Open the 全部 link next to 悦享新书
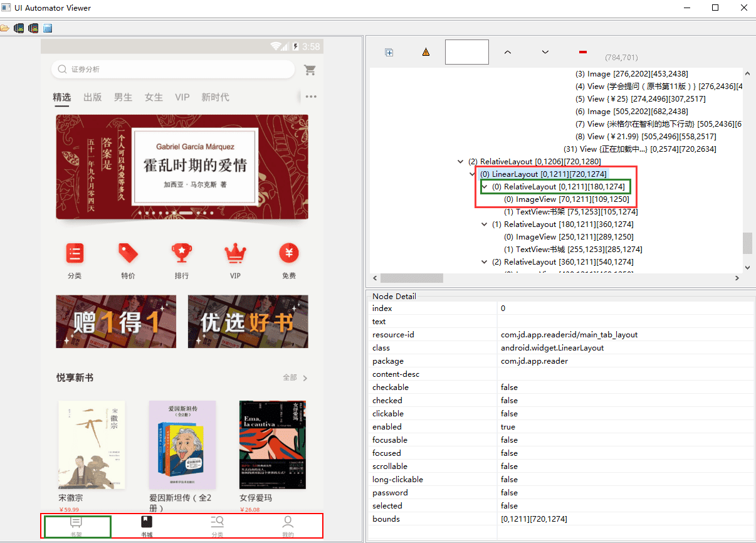 (x=295, y=377)
